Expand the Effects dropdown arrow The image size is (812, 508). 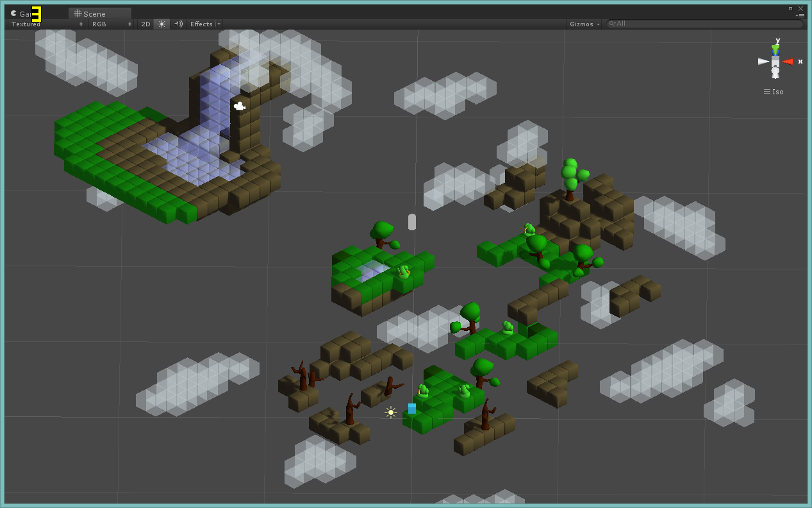tap(219, 24)
